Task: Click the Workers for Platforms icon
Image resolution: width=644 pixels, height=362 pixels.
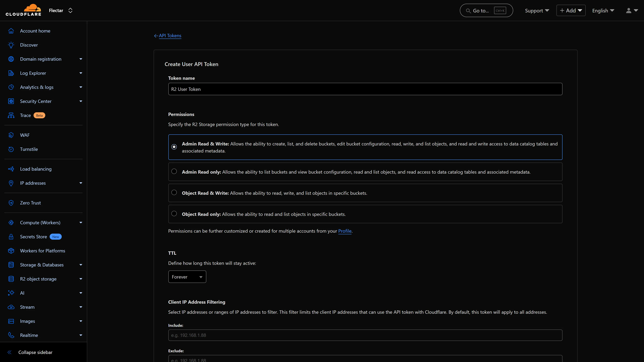Action: point(11,251)
